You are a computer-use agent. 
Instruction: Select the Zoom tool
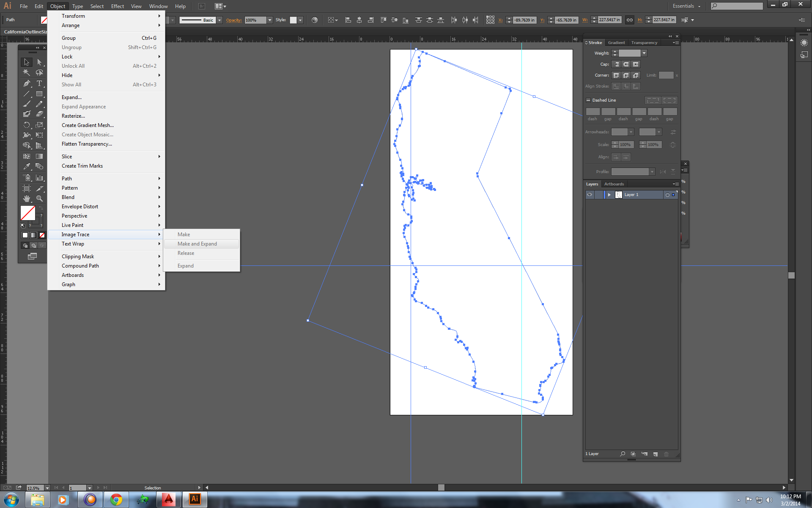point(39,198)
